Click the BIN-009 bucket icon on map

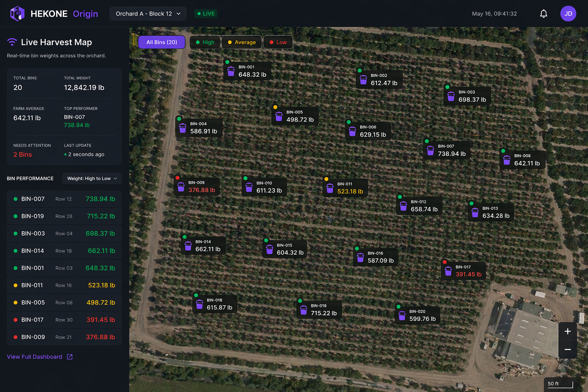pos(181,187)
